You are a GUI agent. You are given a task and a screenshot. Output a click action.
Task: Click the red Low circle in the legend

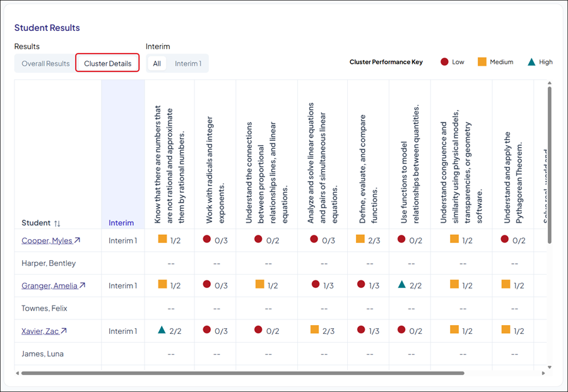(444, 62)
